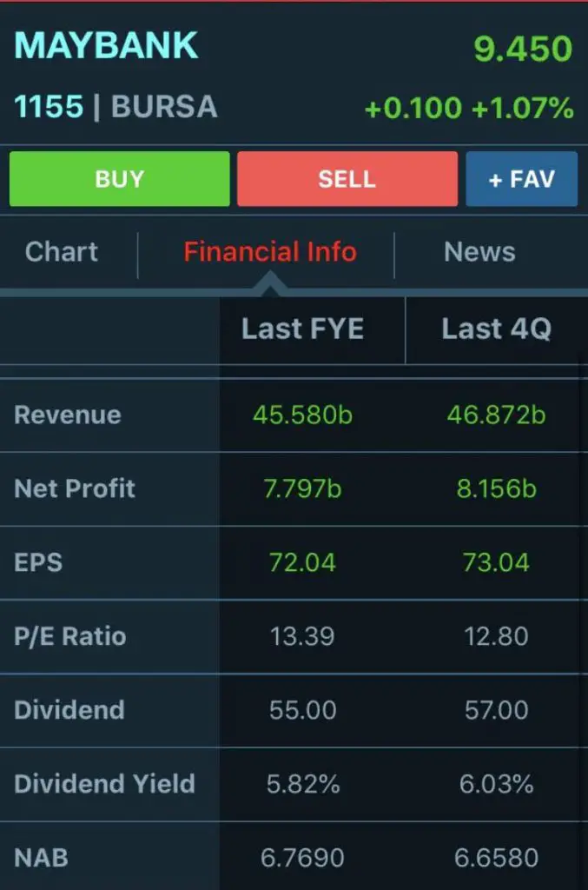Click the 1155 | BURSA stock code
Image resolution: width=588 pixels, height=890 pixels.
(x=116, y=106)
